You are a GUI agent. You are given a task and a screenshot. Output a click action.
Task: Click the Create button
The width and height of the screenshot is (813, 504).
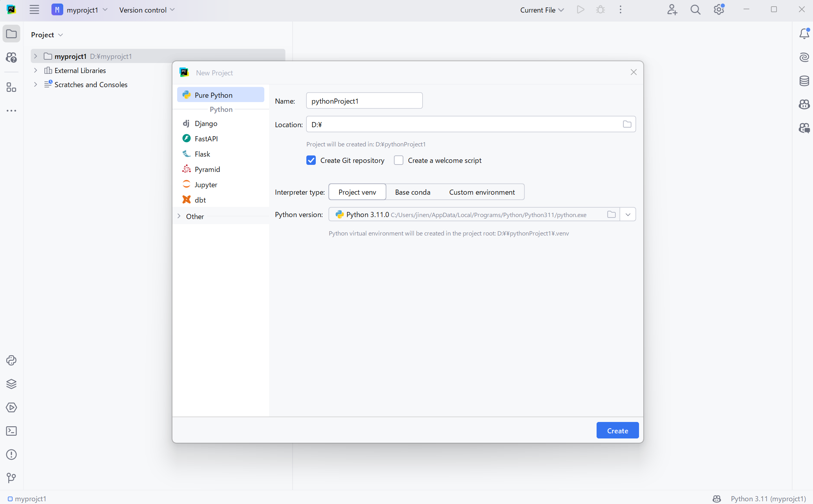(617, 431)
